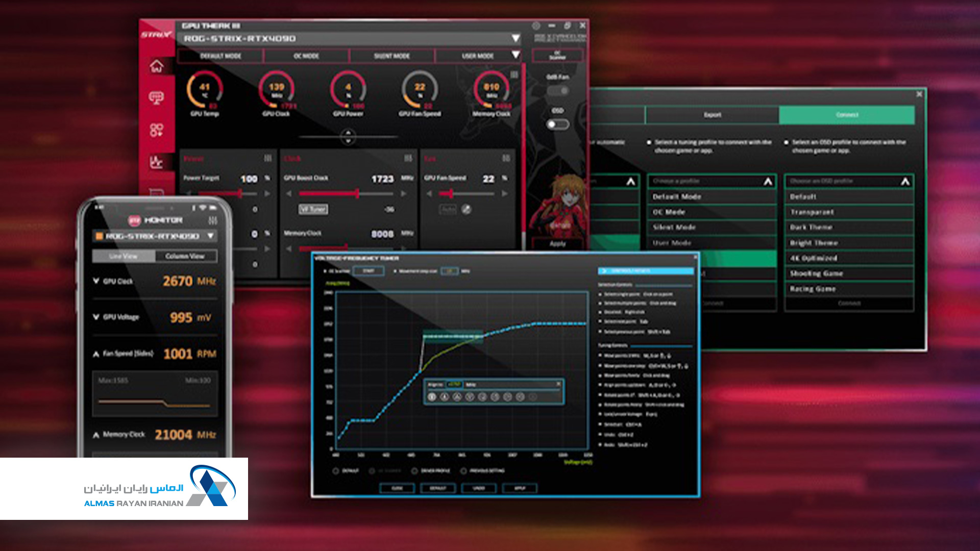The height and width of the screenshot is (551, 980).
Task: Click the Power Target slider handle
Action: coord(239,194)
